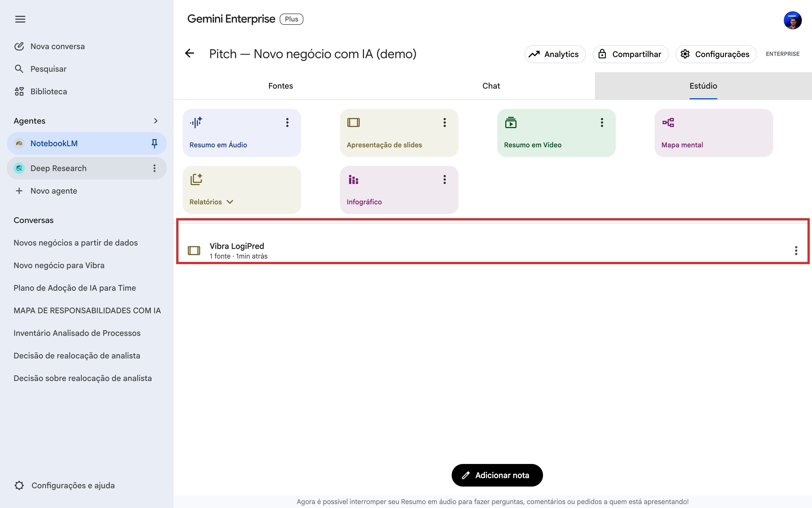Open Infográfico card options menu

[x=445, y=179]
